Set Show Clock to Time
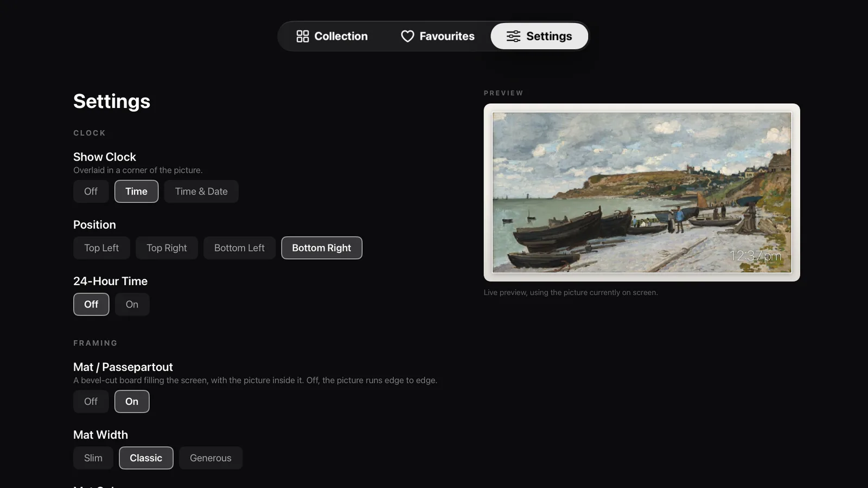The image size is (868, 488). (136, 191)
